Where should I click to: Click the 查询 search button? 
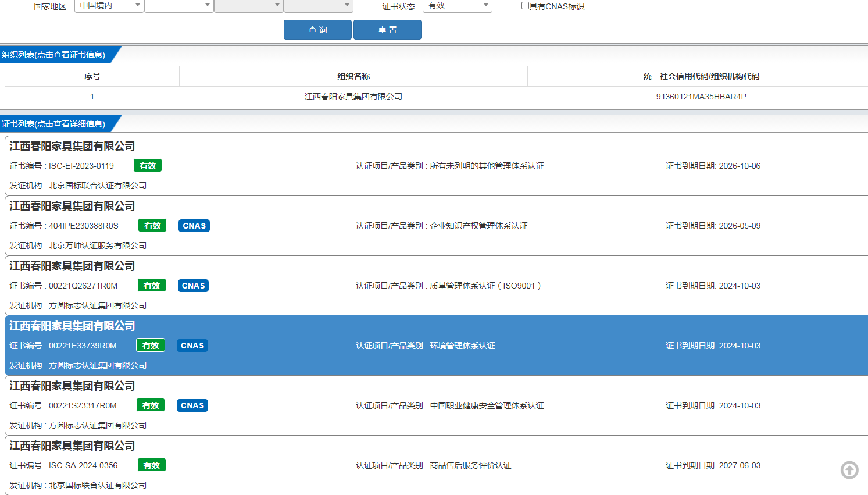tap(317, 30)
